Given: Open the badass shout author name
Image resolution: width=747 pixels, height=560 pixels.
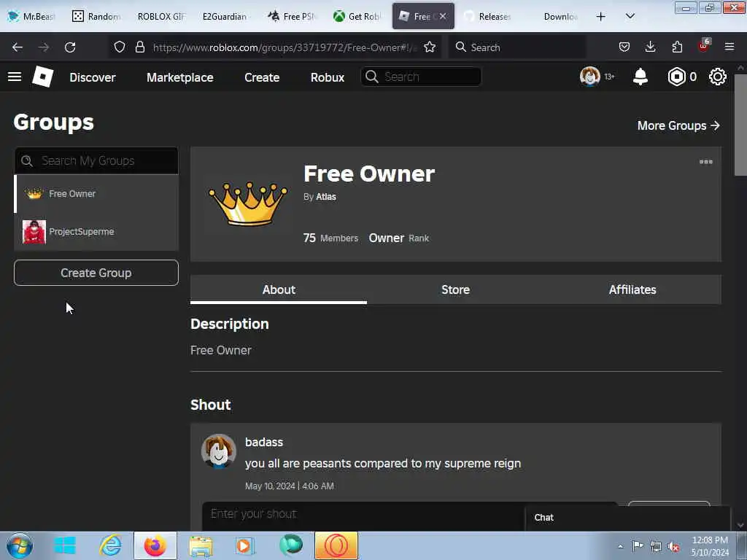Looking at the screenshot, I should pos(264,442).
